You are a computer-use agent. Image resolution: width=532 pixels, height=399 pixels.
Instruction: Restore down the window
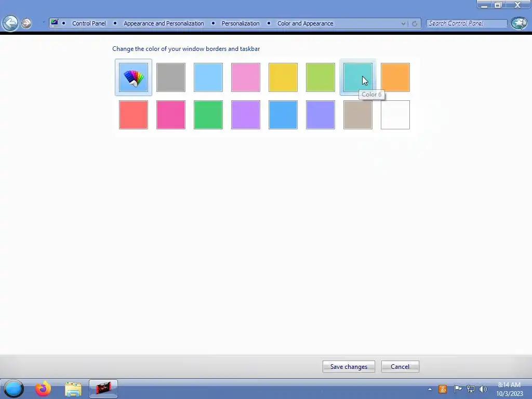click(x=498, y=5)
